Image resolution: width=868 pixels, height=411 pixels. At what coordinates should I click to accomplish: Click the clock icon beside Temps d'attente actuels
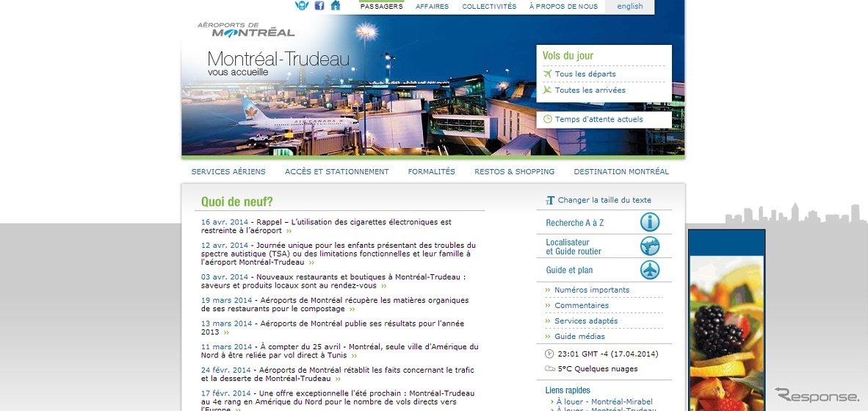pyautogui.click(x=548, y=119)
